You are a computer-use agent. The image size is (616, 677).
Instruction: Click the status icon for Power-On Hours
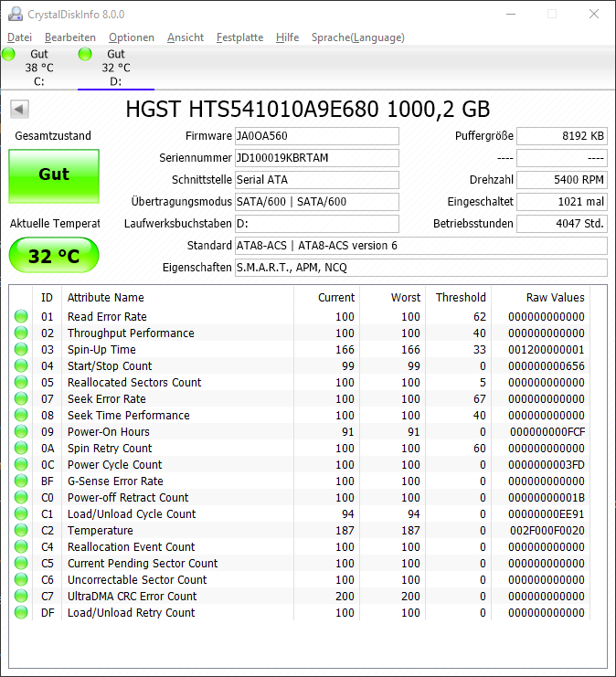pos(21,431)
